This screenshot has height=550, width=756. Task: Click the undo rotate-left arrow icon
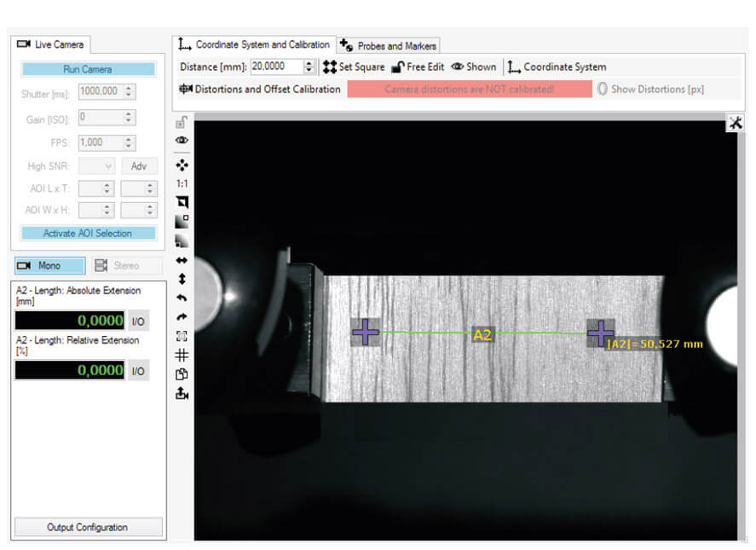point(182,298)
